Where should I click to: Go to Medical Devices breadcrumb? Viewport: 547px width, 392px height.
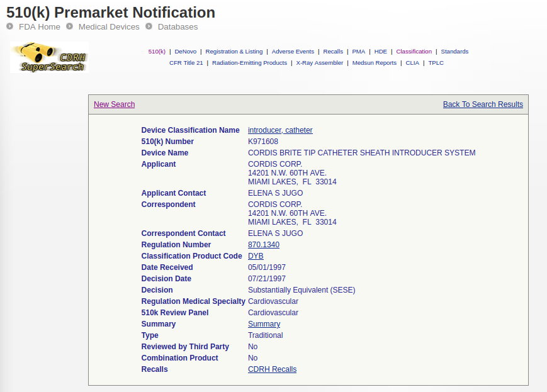[108, 27]
